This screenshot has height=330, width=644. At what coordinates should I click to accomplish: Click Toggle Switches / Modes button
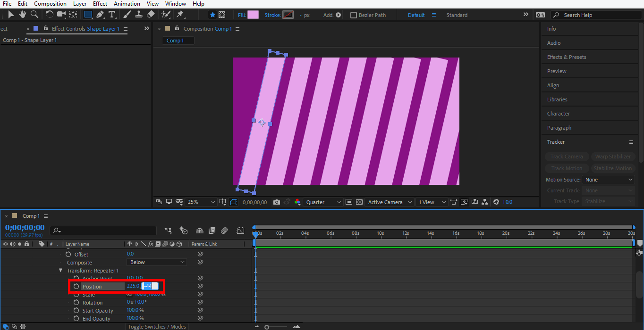(x=156, y=327)
